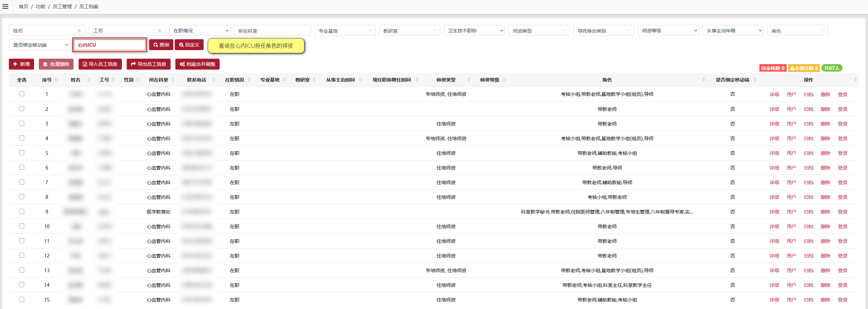Open the 师资等级 dropdown filter

pyautogui.click(x=668, y=31)
